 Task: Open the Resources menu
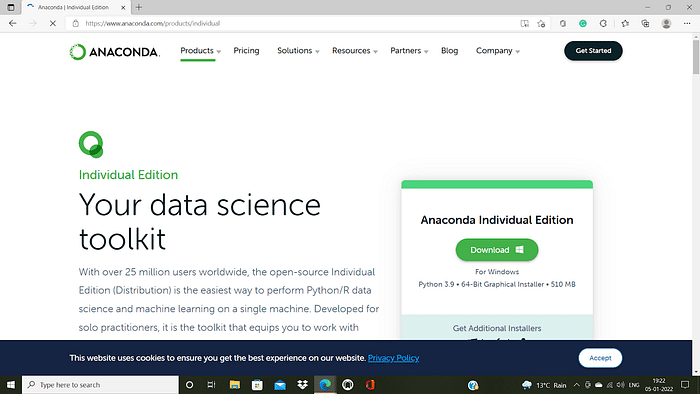tap(351, 50)
